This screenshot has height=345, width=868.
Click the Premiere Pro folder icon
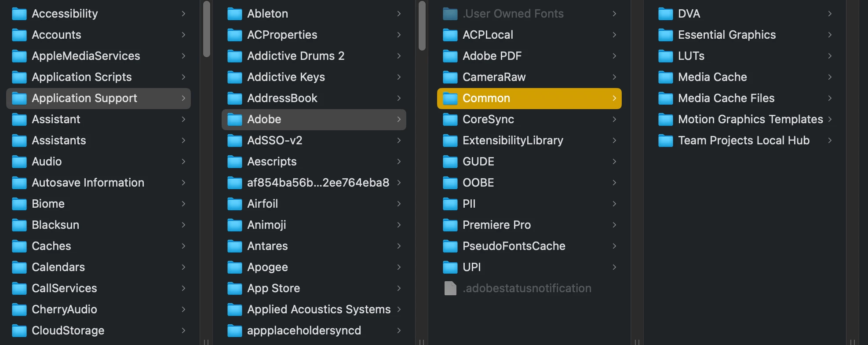coord(450,225)
